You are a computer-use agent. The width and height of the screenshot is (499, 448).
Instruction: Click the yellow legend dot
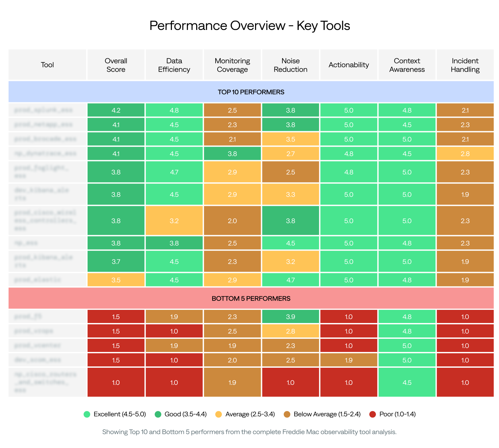point(219,414)
